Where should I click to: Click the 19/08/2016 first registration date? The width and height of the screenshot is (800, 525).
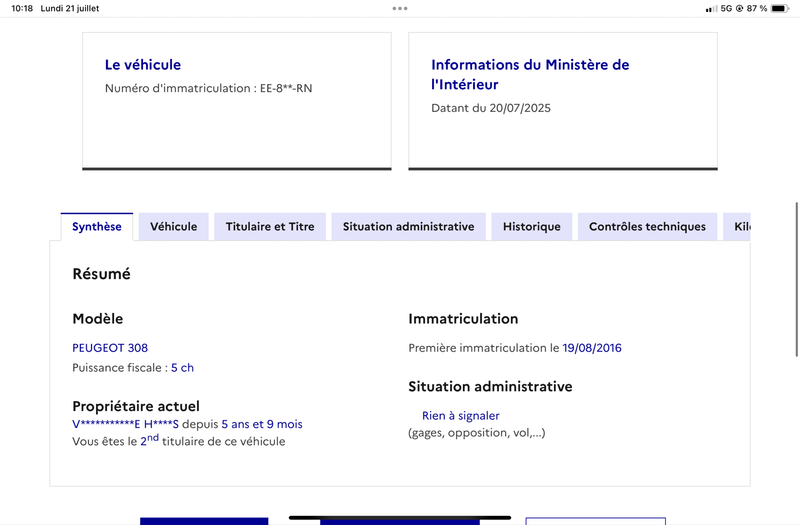592,348
